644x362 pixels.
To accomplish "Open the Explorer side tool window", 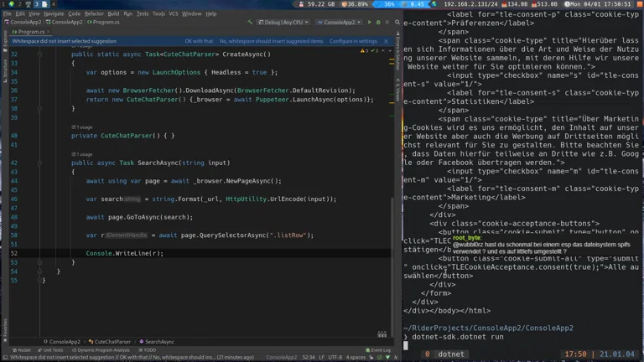I will pyautogui.click(x=5, y=41).
